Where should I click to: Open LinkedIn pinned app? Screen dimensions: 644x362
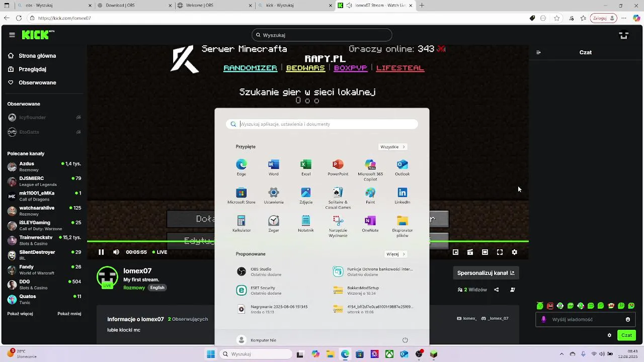403,196
